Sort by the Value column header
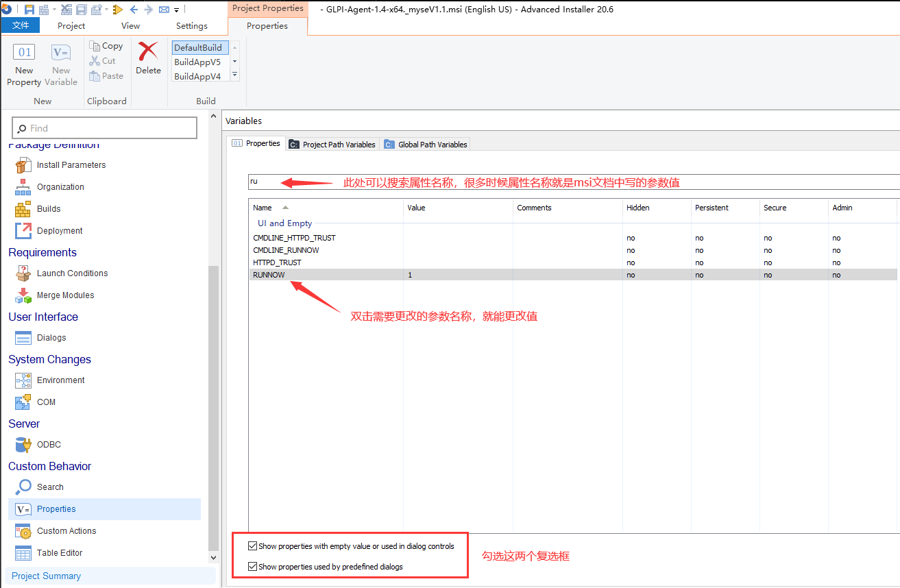Screen dimensions: 900x588 (458, 208)
